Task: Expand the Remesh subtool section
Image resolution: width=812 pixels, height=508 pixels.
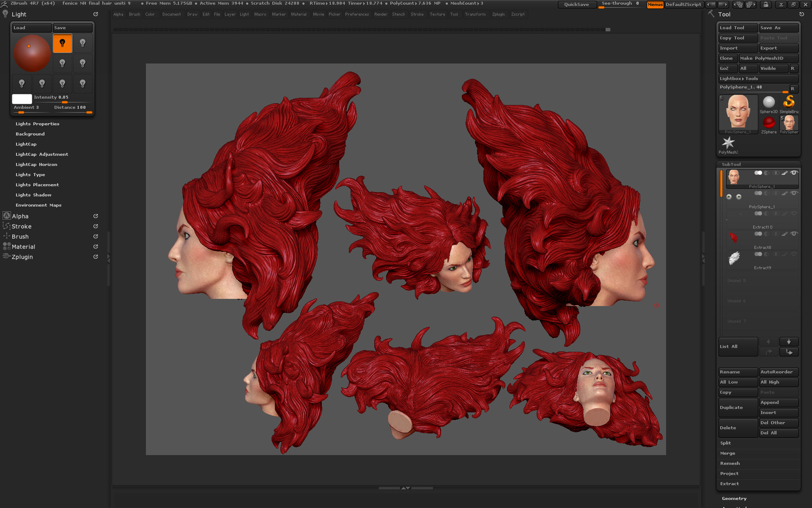Action: point(730,463)
